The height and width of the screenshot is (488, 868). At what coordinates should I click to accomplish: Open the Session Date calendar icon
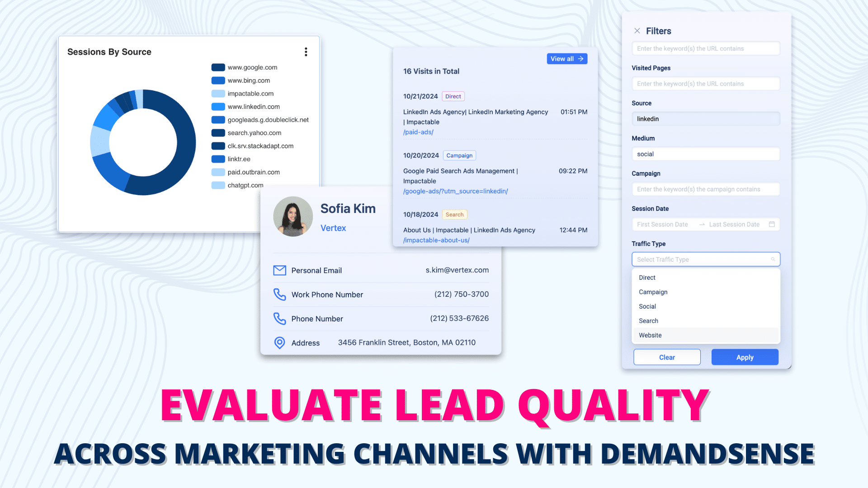tap(772, 224)
